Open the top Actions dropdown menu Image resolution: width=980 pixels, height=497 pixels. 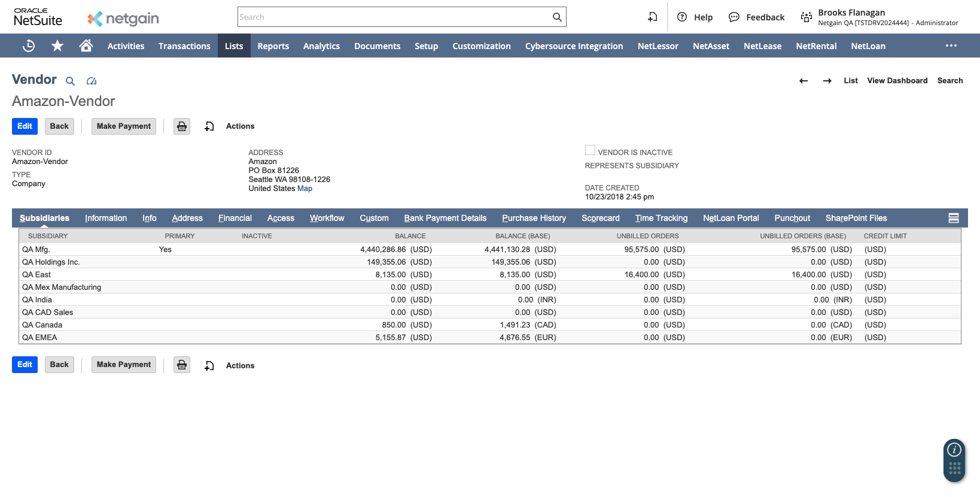tap(240, 126)
